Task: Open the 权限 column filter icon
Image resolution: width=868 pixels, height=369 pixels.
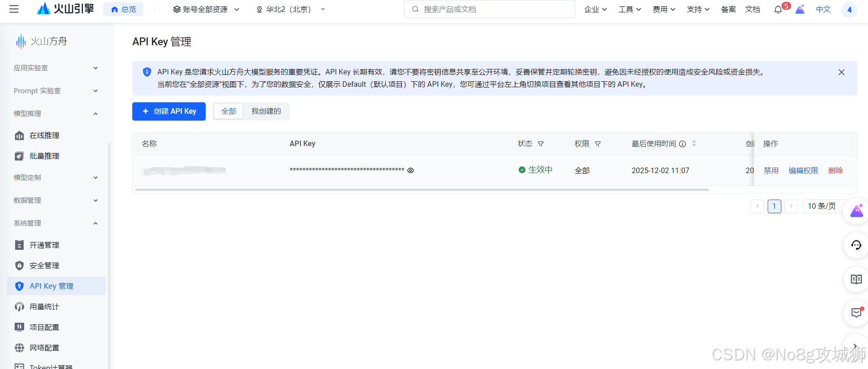Action: tap(598, 144)
